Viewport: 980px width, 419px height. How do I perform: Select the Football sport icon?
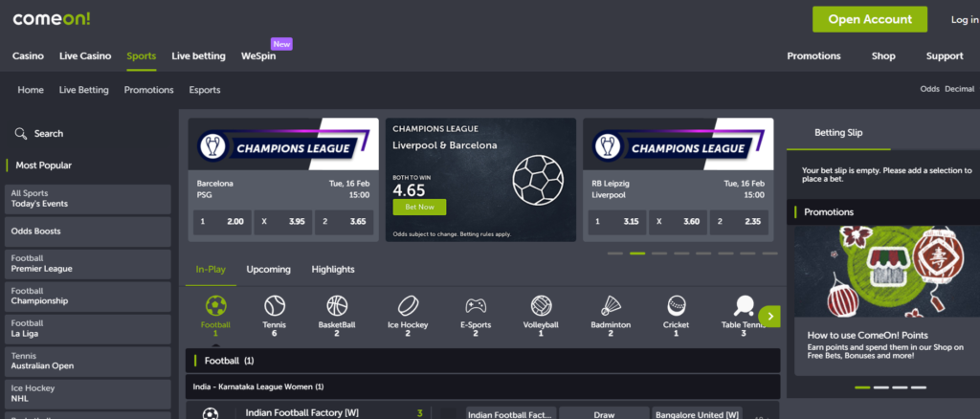[216, 307]
